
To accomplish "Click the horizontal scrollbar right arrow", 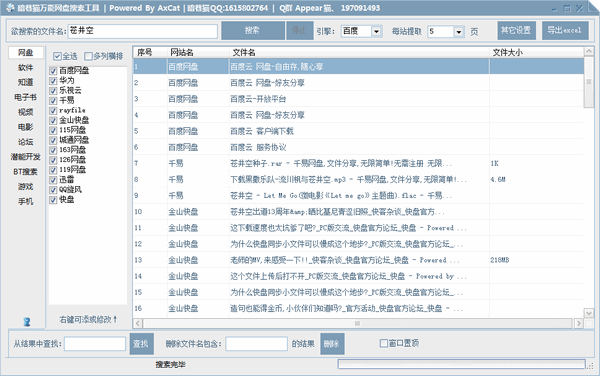I will (579, 324).
